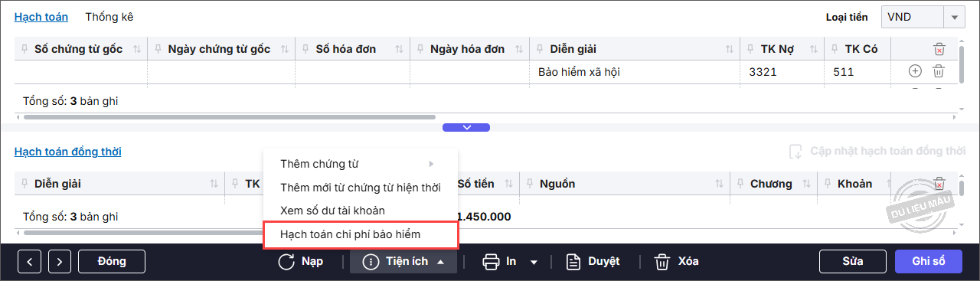980x281 pixels.
Task: Sort by Số chứng từ gốc column
Action: (137, 49)
